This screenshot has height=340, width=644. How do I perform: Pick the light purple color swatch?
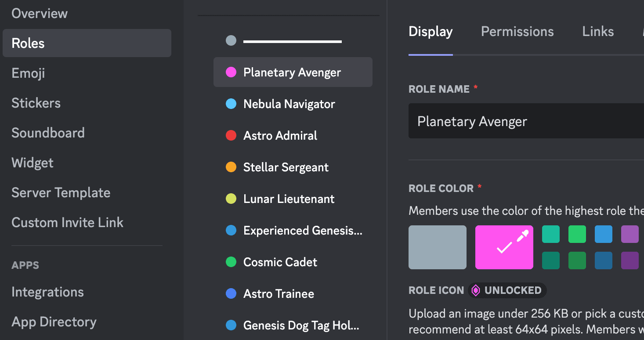[630, 234]
